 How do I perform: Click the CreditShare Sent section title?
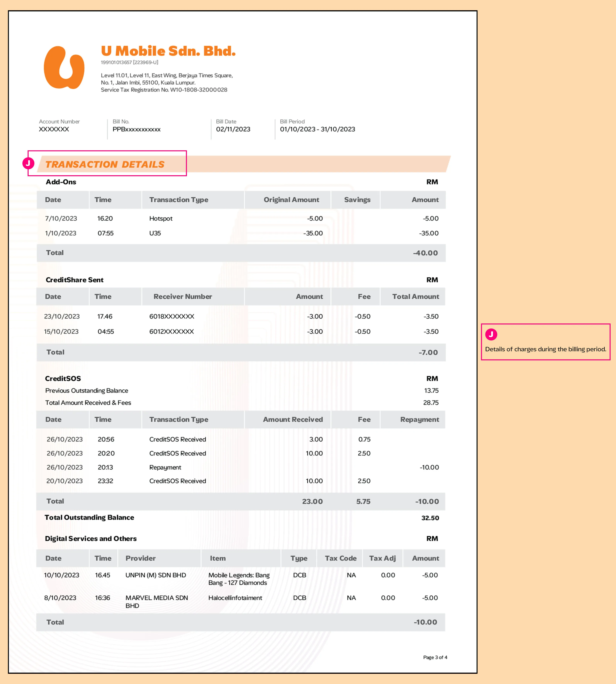pyautogui.click(x=75, y=280)
